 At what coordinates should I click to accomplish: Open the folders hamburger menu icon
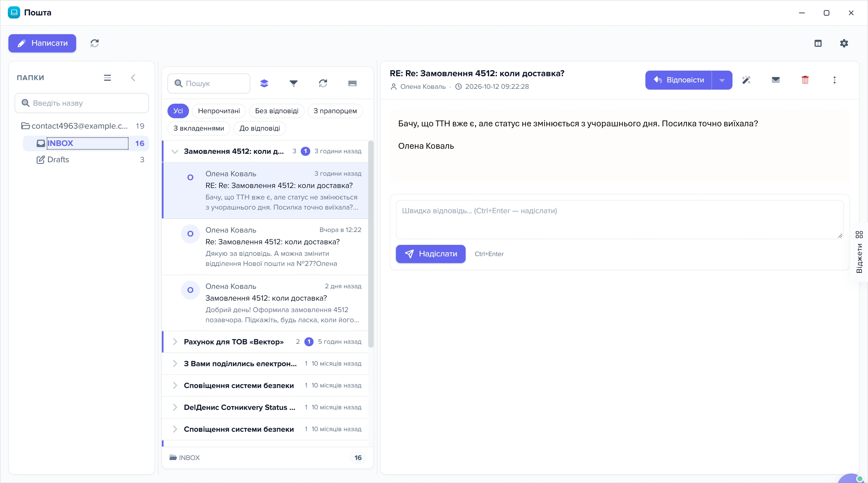(x=107, y=78)
